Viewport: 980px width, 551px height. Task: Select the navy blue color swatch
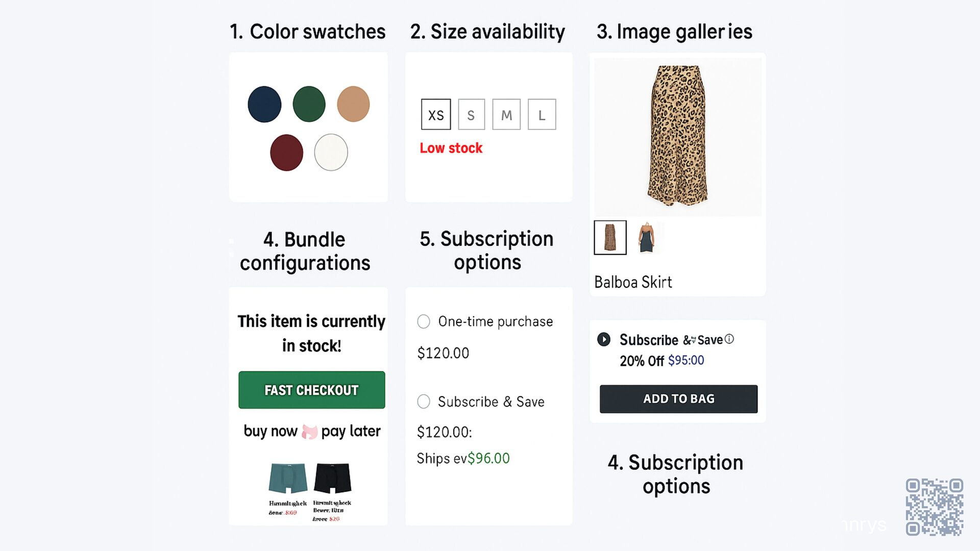point(264,105)
